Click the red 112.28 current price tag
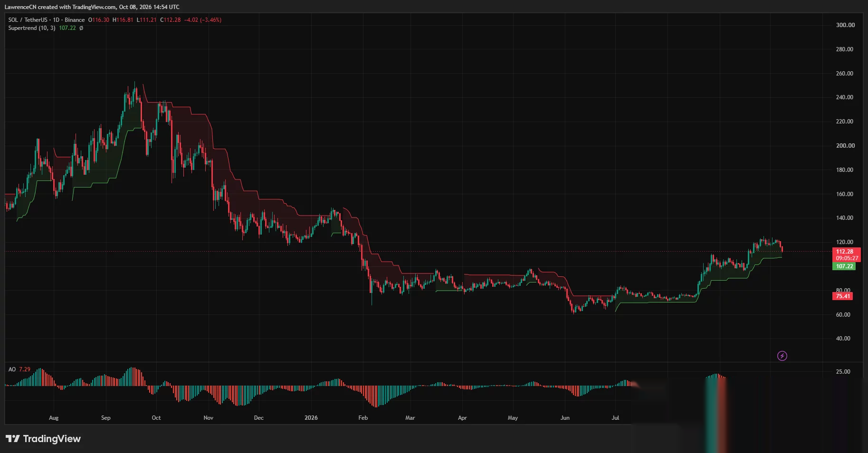This screenshot has height=453, width=868. pos(846,252)
